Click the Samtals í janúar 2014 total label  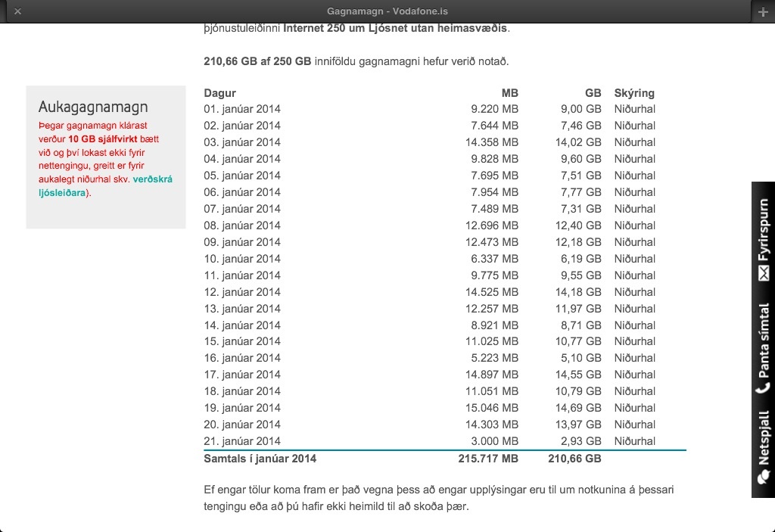(x=260, y=459)
